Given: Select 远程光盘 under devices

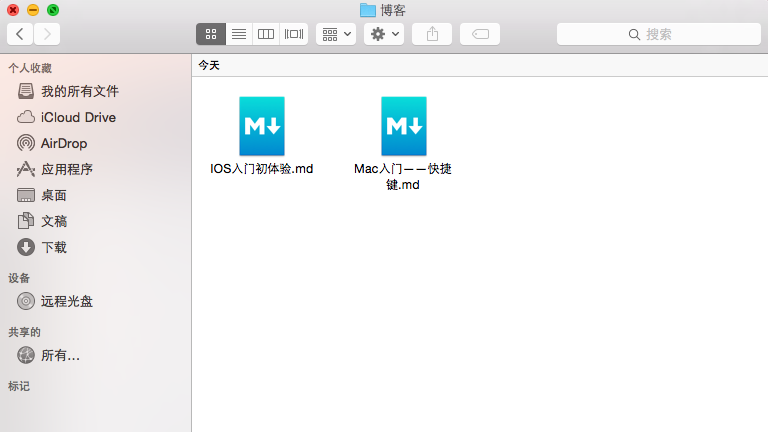Looking at the screenshot, I should click(96, 301).
